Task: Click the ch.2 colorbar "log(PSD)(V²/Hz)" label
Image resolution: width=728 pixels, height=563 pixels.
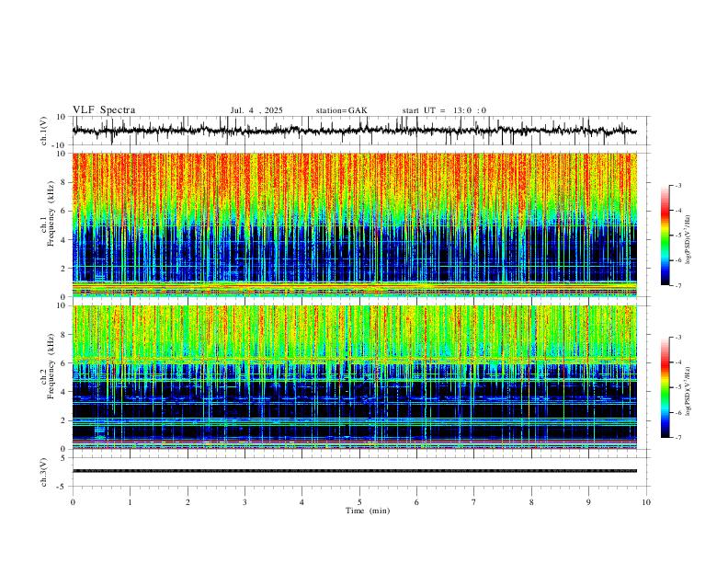Action: (688, 392)
